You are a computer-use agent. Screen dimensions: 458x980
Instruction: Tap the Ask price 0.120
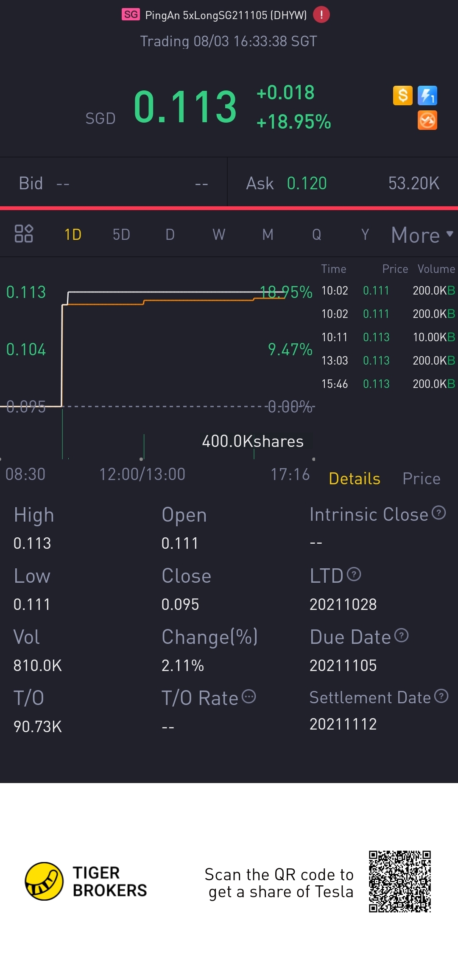pyautogui.click(x=307, y=183)
